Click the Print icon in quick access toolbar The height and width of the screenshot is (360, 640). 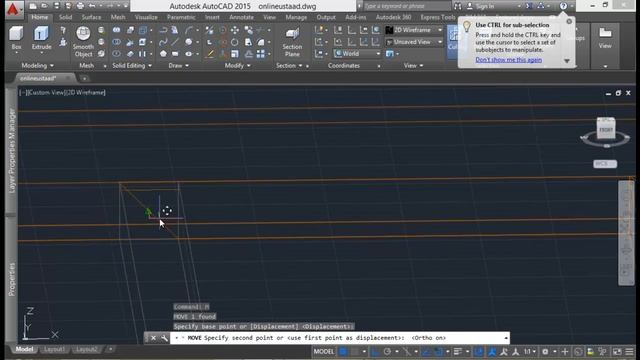pyautogui.click(x=80, y=6)
